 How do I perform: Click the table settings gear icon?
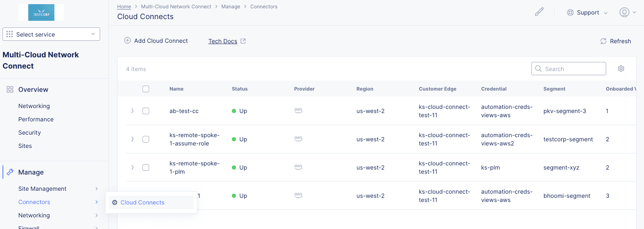pos(621,69)
